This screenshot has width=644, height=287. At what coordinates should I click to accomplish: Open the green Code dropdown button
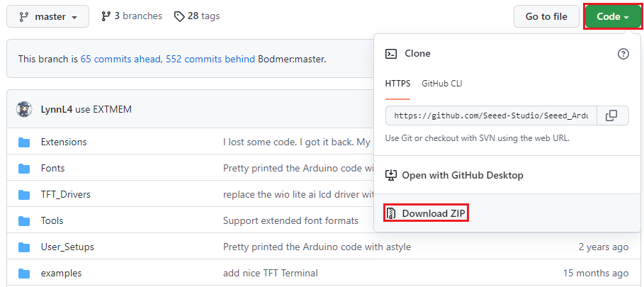point(613,16)
